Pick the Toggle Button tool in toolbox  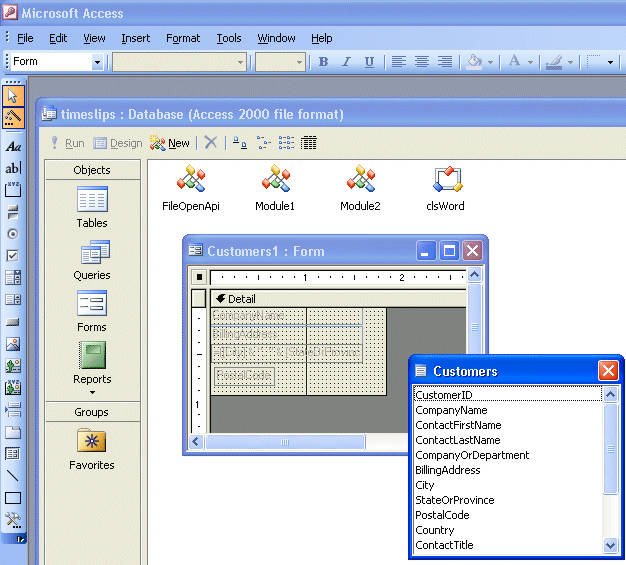pos(13,212)
